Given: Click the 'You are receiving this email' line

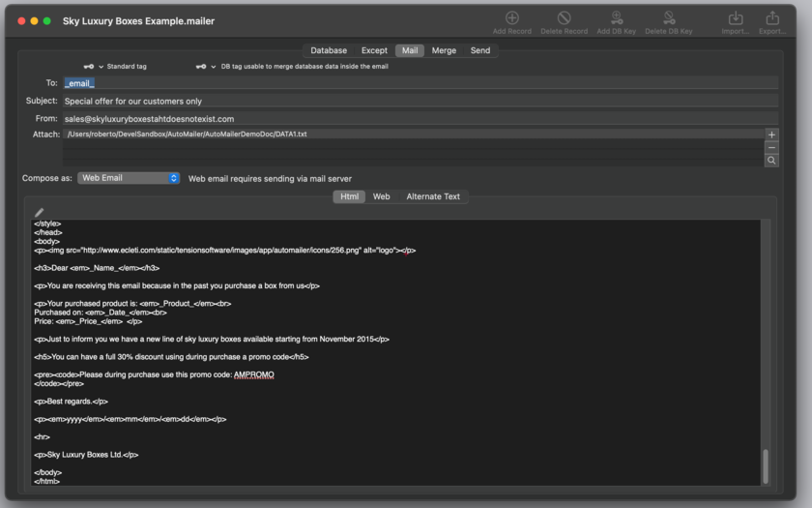Looking at the screenshot, I should coord(177,285).
